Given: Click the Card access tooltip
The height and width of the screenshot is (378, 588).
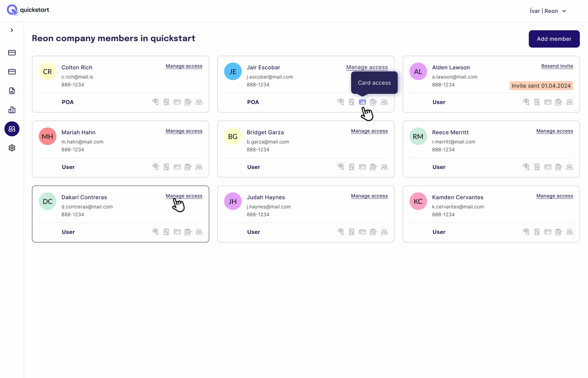Looking at the screenshot, I should (374, 82).
